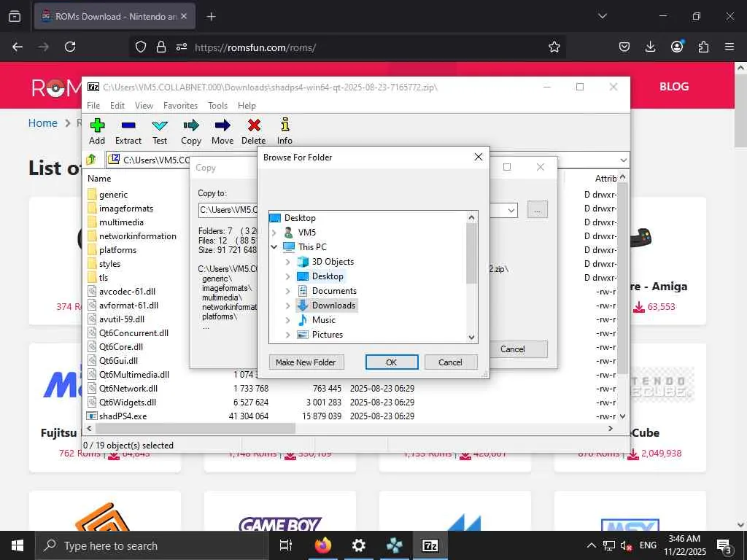This screenshot has height=560, width=747.
Task: Select the Music folder in tree
Action: [323, 321]
